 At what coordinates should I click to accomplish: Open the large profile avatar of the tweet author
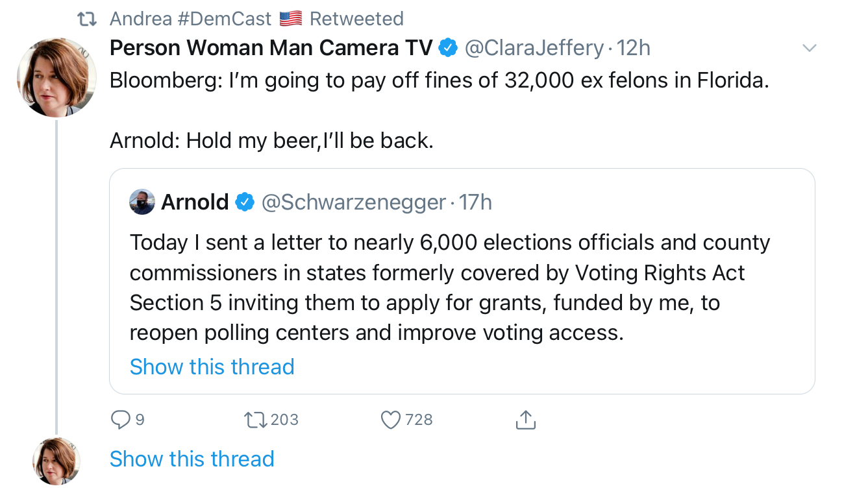(56, 78)
